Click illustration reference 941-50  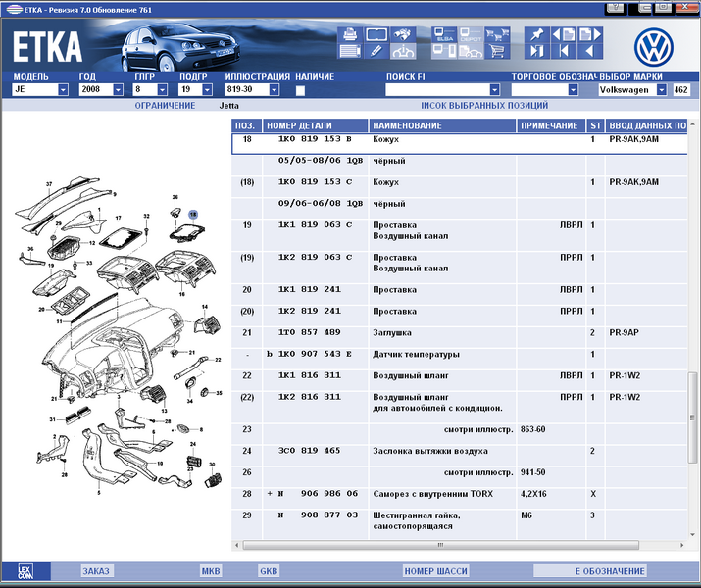click(533, 472)
